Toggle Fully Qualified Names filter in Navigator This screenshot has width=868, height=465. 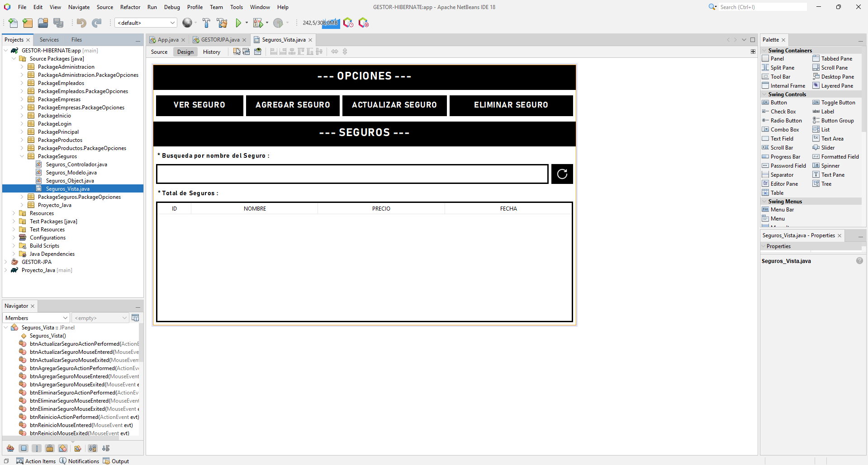coord(78,448)
